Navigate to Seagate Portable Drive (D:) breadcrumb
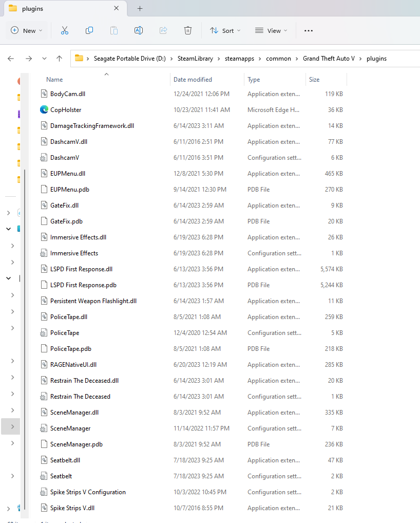420x523 pixels. tap(130, 59)
